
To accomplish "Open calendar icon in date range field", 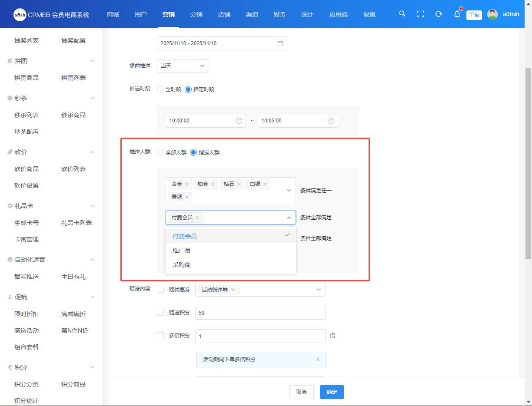I will click(x=280, y=43).
